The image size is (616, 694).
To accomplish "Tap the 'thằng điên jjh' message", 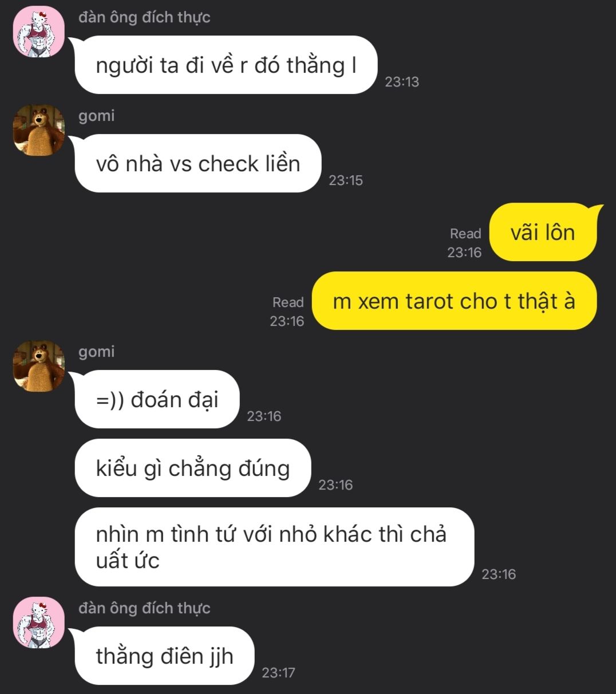I will [x=164, y=656].
